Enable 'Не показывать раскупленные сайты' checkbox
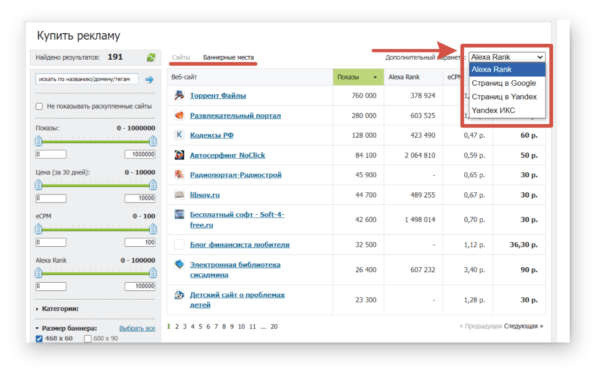Viewport: 600px width, 376px height. pos(39,106)
